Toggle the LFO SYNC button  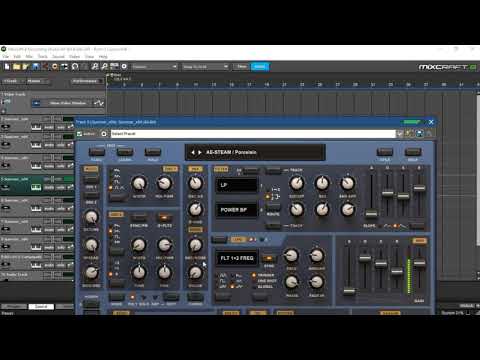(269, 258)
